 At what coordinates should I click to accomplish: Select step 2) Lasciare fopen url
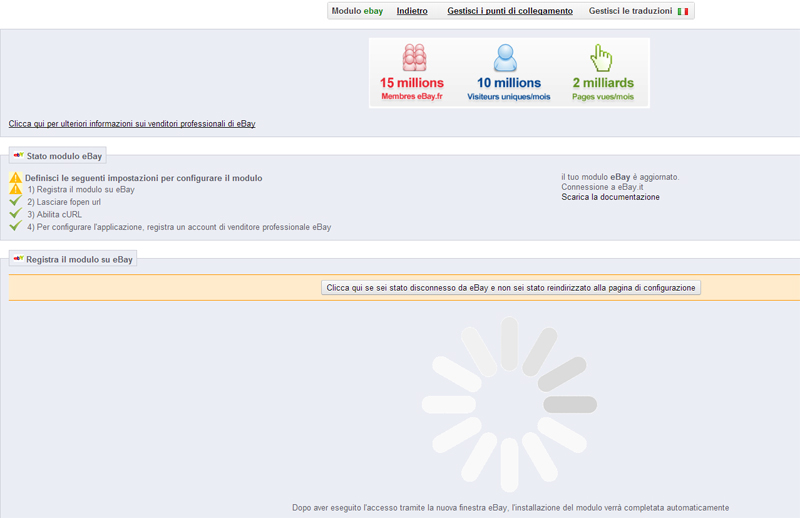click(64, 202)
